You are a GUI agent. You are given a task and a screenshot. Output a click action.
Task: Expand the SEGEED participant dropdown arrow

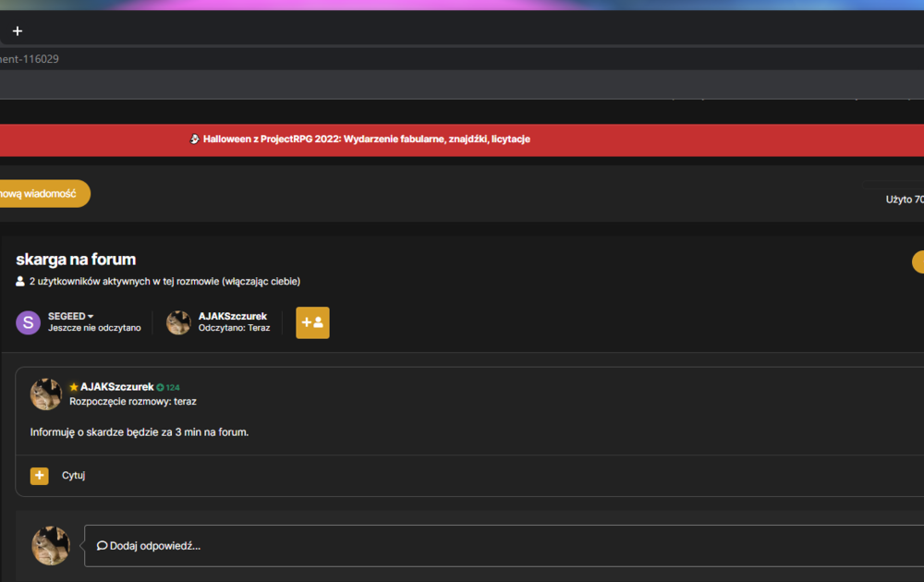click(x=91, y=317)
